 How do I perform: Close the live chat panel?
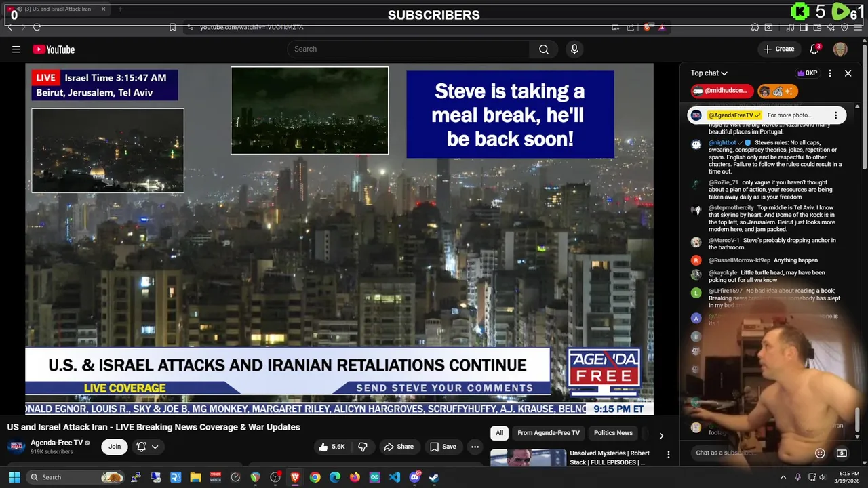point(848,73)
